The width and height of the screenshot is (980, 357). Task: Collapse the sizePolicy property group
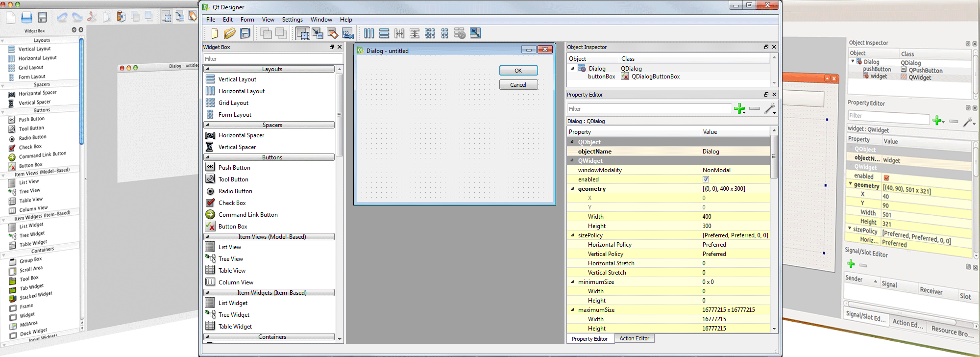572,235
